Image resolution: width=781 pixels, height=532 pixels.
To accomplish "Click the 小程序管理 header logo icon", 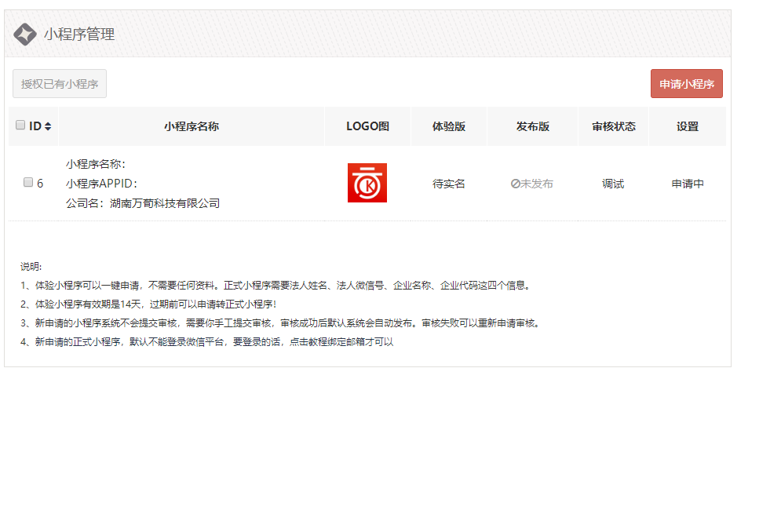I will pos(25,35).
